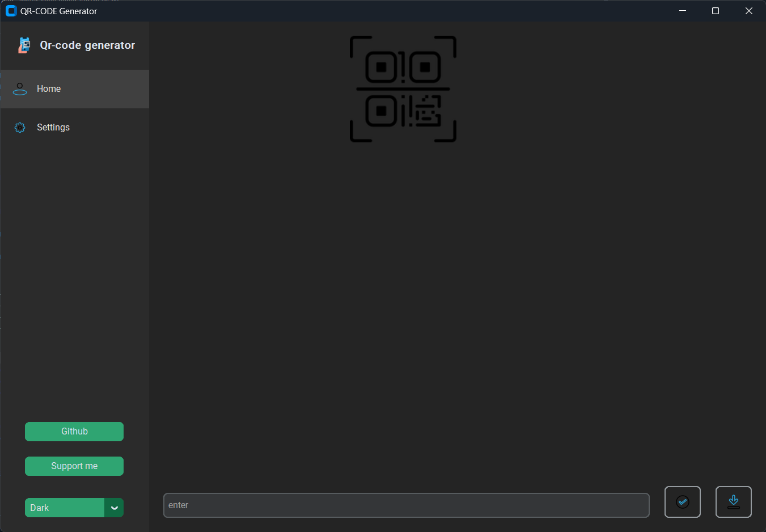Download the QR code image
Screen dimensions: 766x532
[x=734, y=502]
